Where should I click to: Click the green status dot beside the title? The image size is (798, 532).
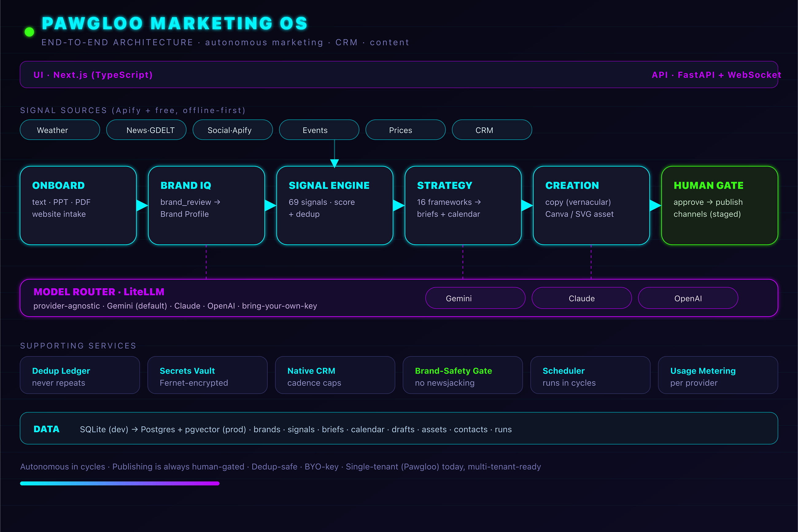point(29,32)
